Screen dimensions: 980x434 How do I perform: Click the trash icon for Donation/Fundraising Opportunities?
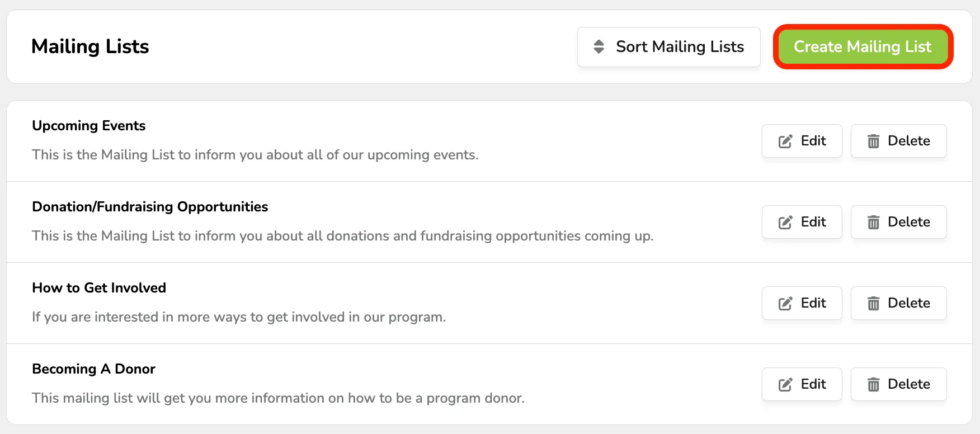click(x=873, y=223)
